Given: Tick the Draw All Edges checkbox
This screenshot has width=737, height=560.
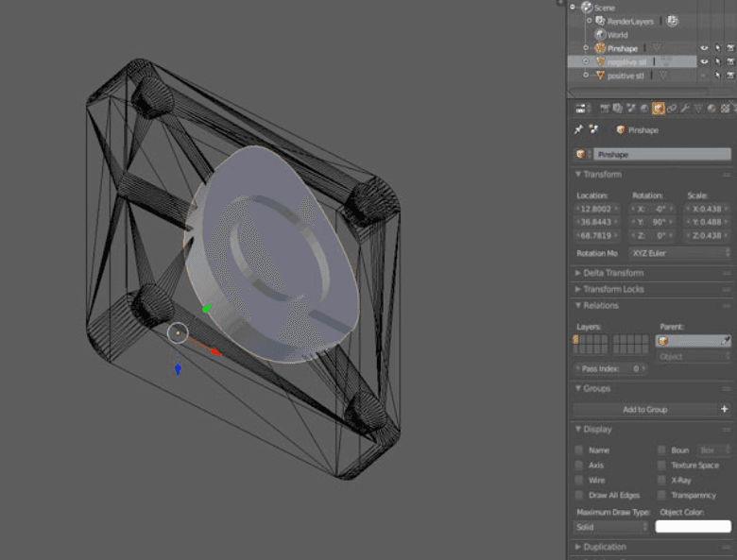Looking at the screenshot, I should pyautogui.click(x=580, y=495).
